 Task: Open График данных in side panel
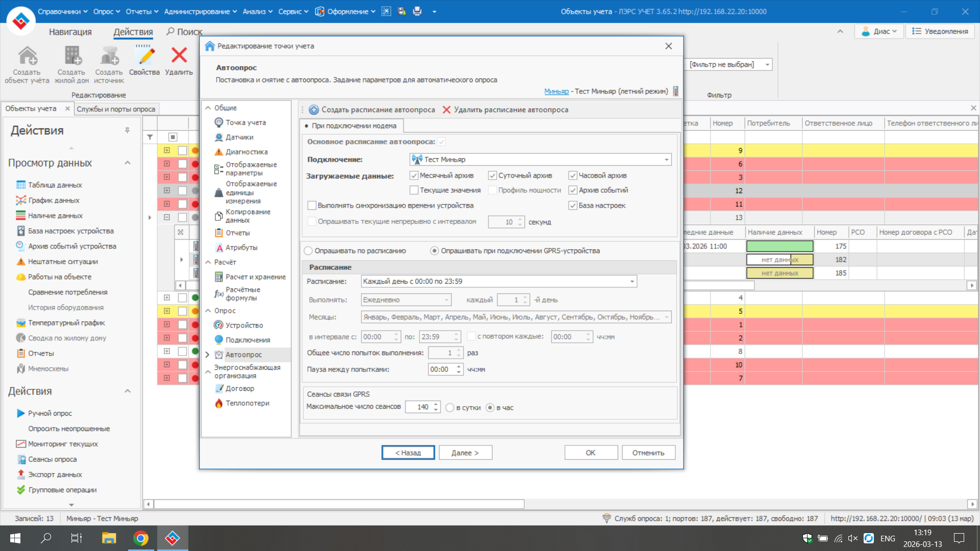pos(54,200)
